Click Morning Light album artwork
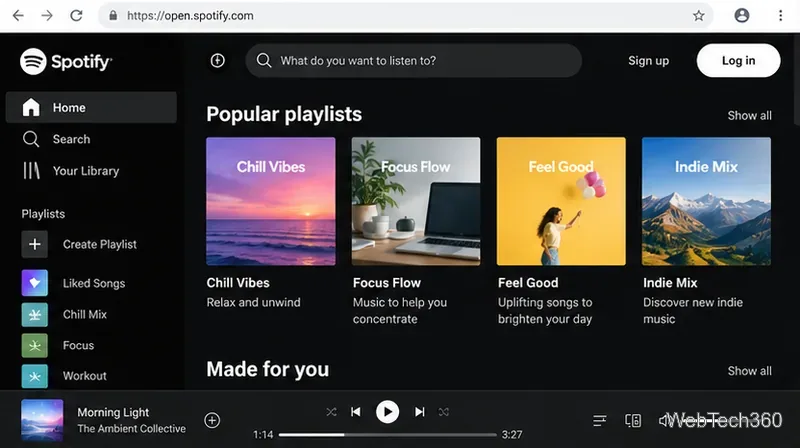800x448 pixels. point(42,420)
